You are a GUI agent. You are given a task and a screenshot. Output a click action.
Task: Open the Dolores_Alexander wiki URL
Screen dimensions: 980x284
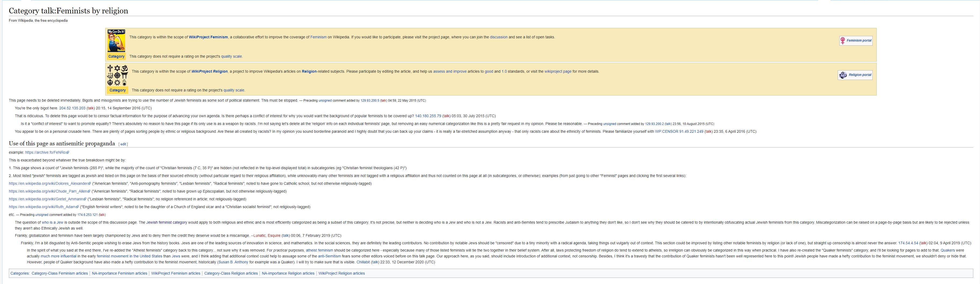[50, 184]
